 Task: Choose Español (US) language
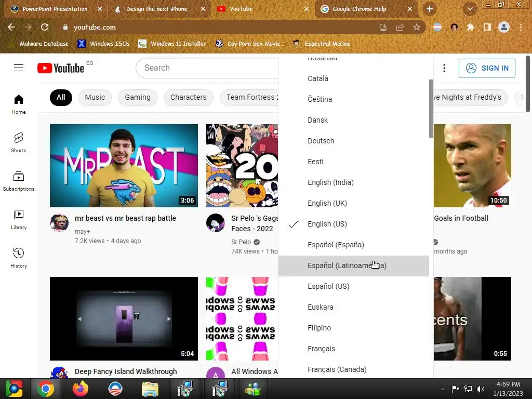[353, 286]
